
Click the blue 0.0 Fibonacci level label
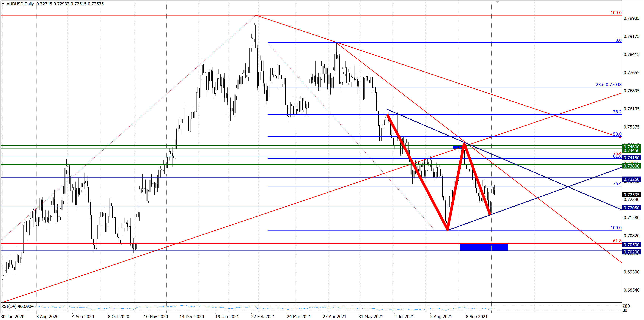pyautogui.click(x=618, y=40)
